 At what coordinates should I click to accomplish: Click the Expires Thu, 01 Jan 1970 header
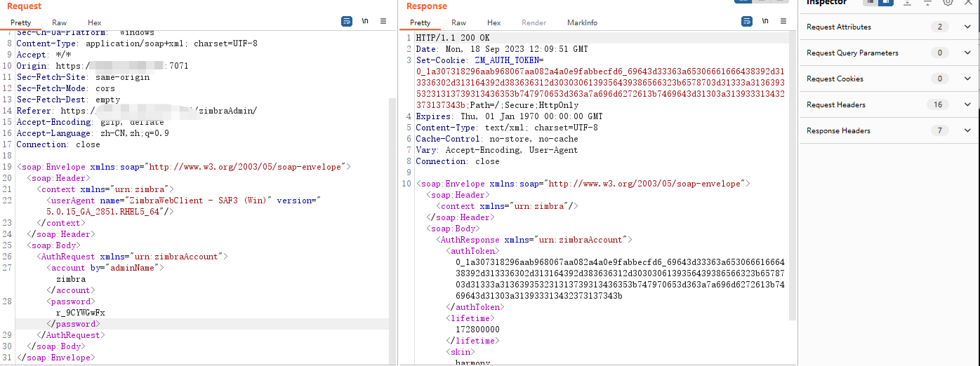point(509,116)
